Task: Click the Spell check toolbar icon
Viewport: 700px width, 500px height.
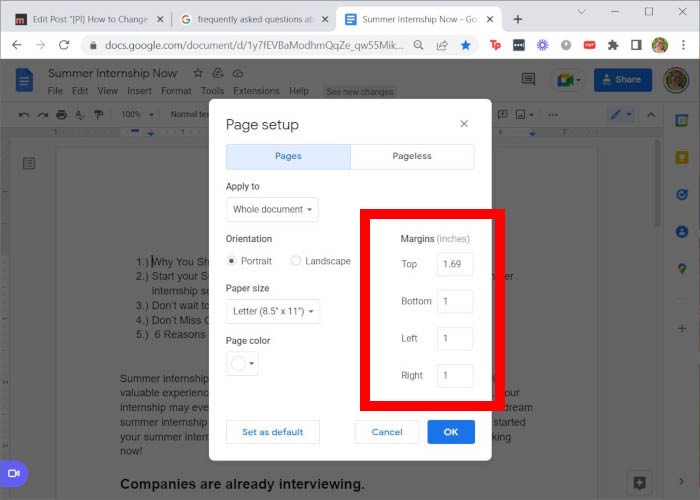Action: click(x=80, y=115)
